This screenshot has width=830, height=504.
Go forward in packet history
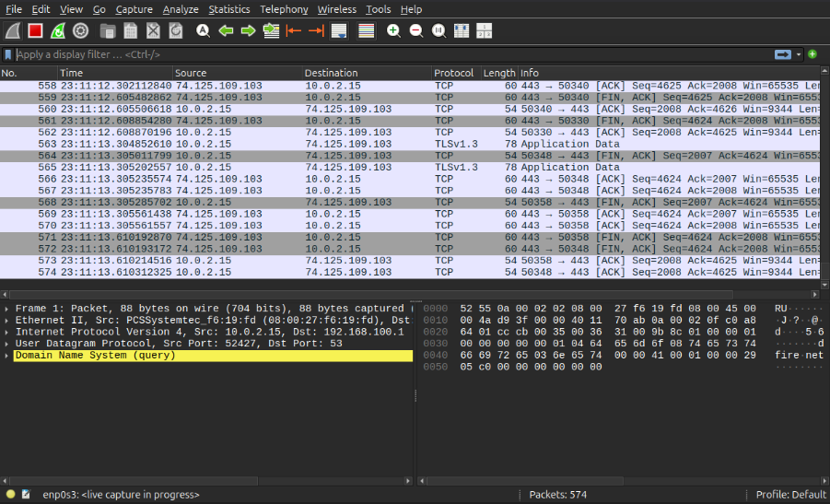tap(248, 31)
